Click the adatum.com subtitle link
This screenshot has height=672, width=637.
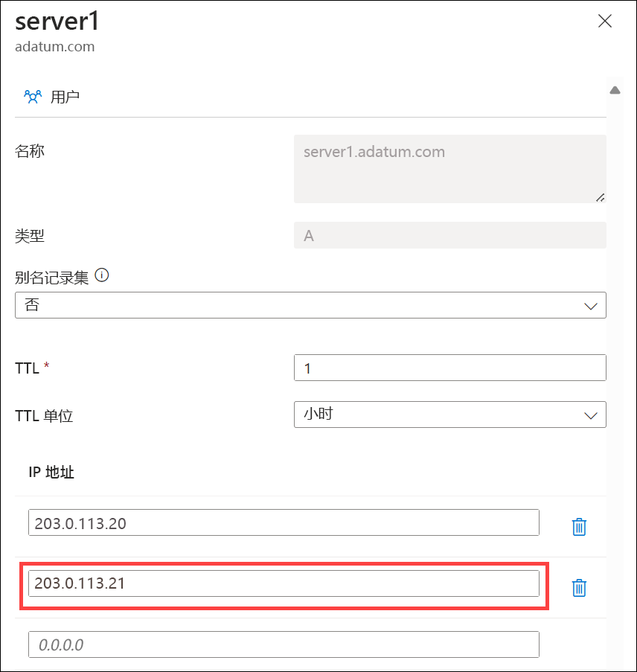click(x=54, y=46)
